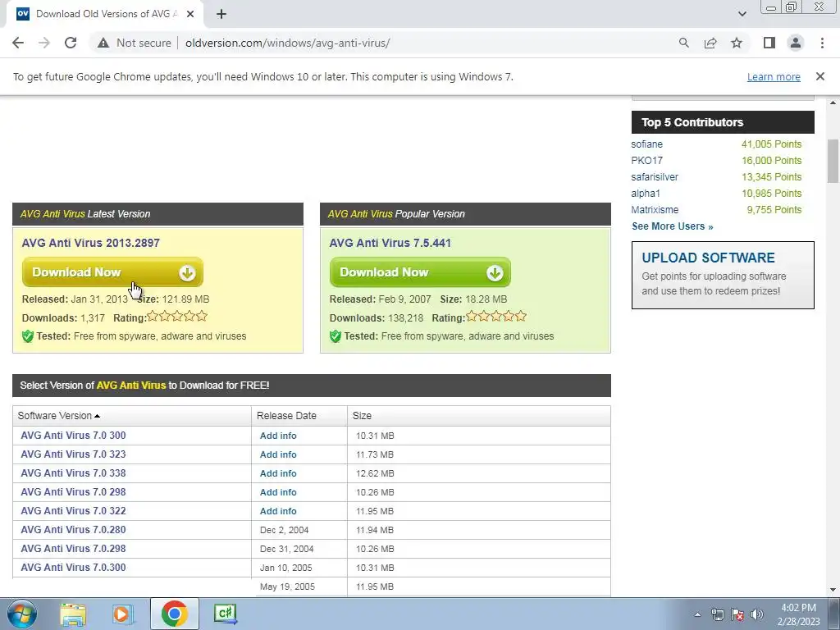Rate AVG 7.5.441 using its star rating

point(496,316)
